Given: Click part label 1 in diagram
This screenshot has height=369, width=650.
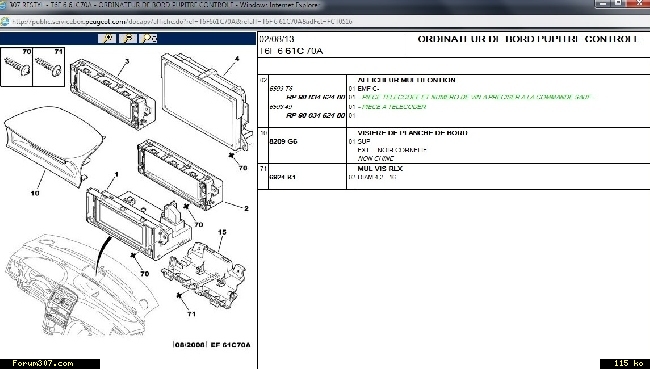Looking at the screenshot, I should pos(116,175).
